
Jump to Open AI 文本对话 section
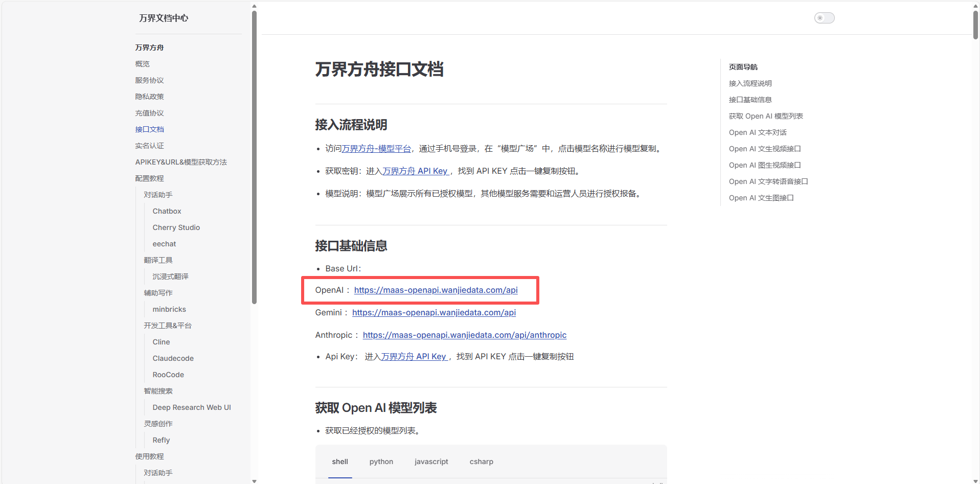757,132
